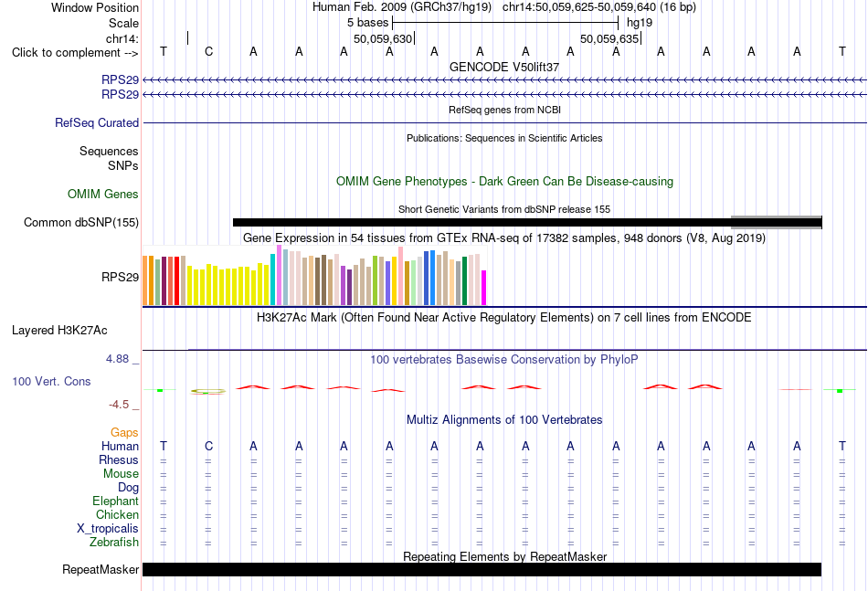The height and width of the screenshot is (591, 868).
Task: Click the Common dbSNP(155) label
Action: (80, 223)
